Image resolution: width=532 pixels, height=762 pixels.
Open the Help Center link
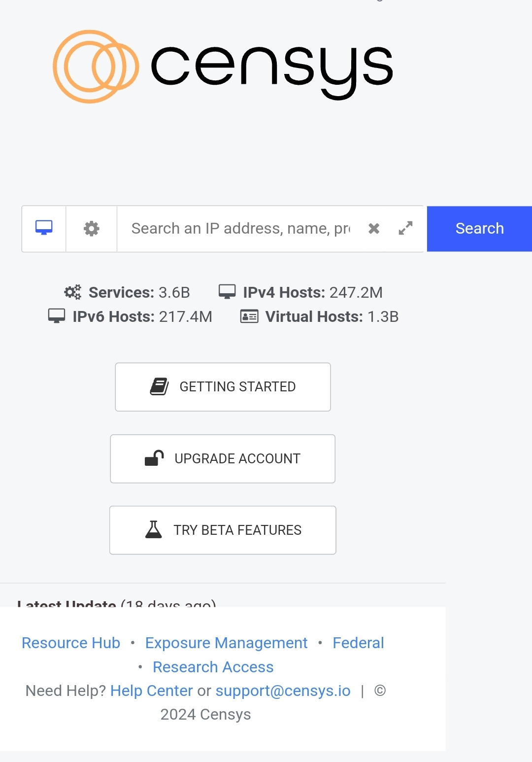pyautogui.click(x=152, y=691)
